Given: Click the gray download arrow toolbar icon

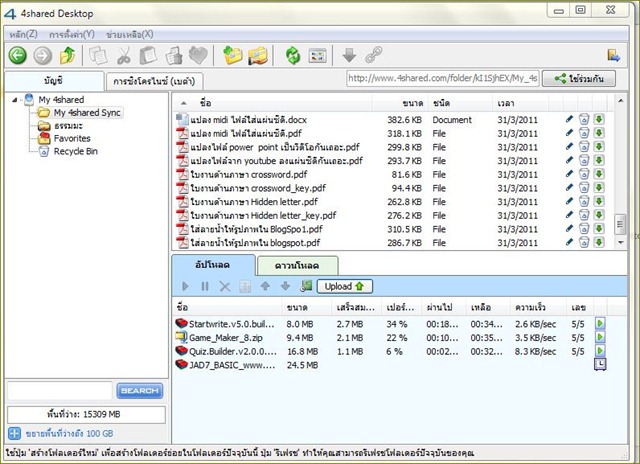Looking at the screenshot, I should (x=349, y=56).
